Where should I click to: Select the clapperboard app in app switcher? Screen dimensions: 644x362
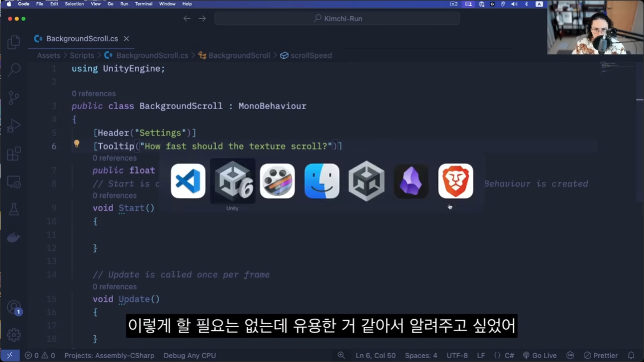pos(277,181)
